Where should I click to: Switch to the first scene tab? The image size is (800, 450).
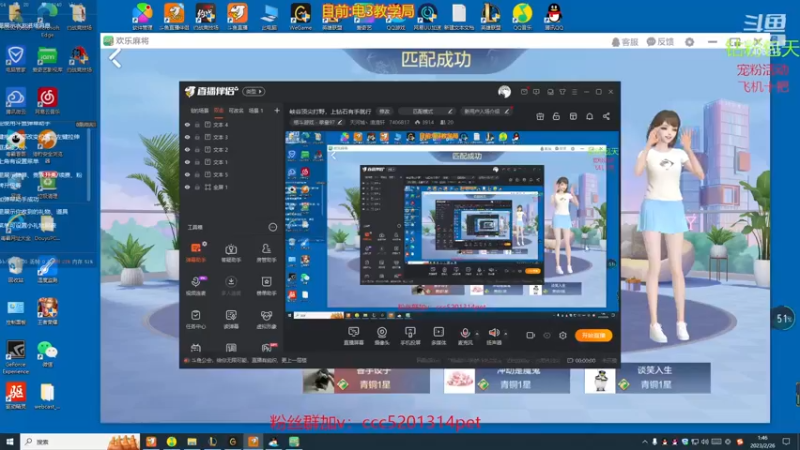199,110
